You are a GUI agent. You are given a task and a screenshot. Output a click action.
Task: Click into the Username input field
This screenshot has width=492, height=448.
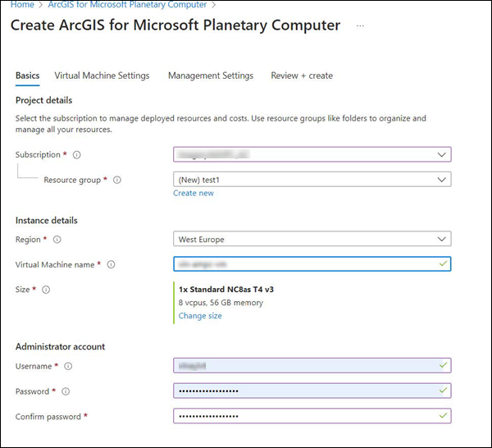[x=312, y=365]
